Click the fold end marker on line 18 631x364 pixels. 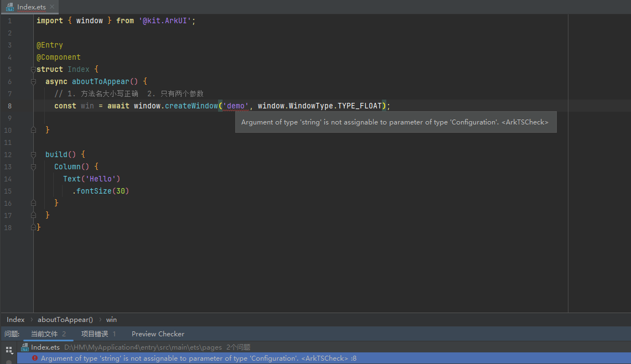pyautogui.click(x=33, y=227)
